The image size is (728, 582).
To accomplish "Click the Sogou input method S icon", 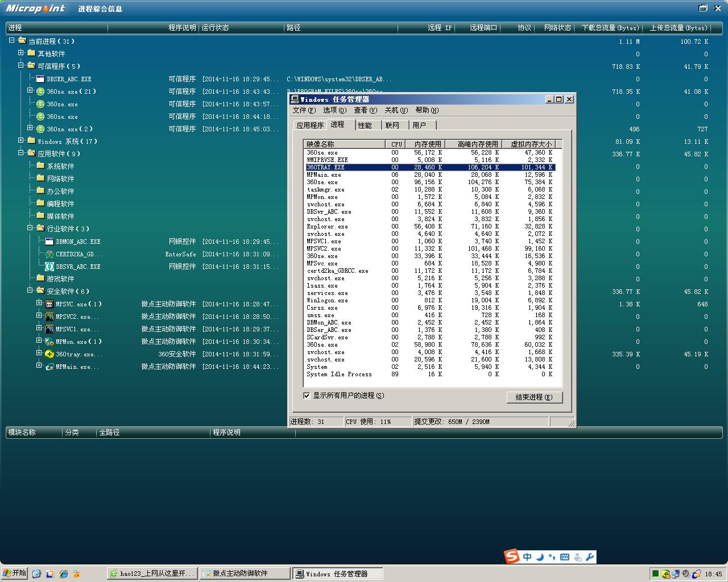I will pos(512,556).
